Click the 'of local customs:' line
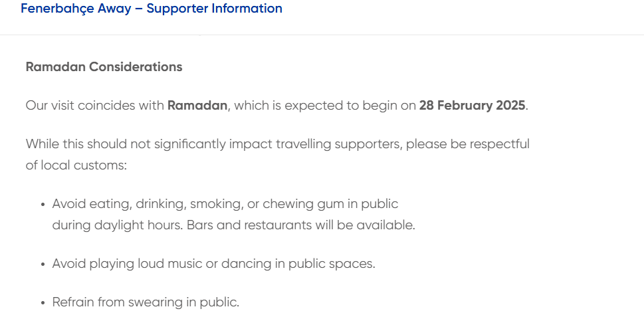Screen dimensions: 644x319 click(76, 165)
